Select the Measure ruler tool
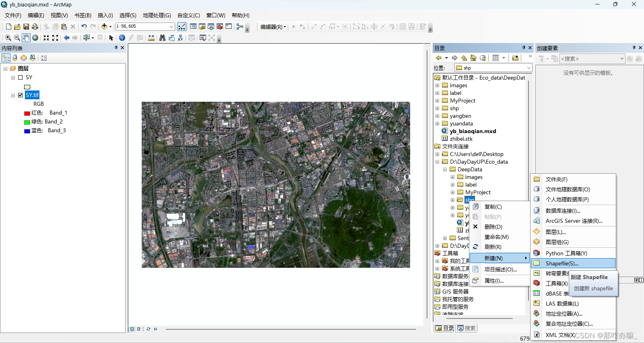This screenshot has height=343, width=644. pyautogui.click(x=151, y=38)
